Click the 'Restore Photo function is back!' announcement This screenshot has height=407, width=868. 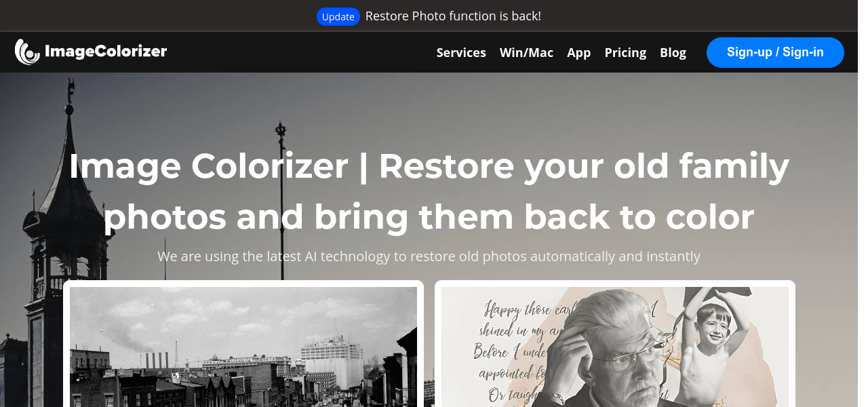click(x=453, y=16)
